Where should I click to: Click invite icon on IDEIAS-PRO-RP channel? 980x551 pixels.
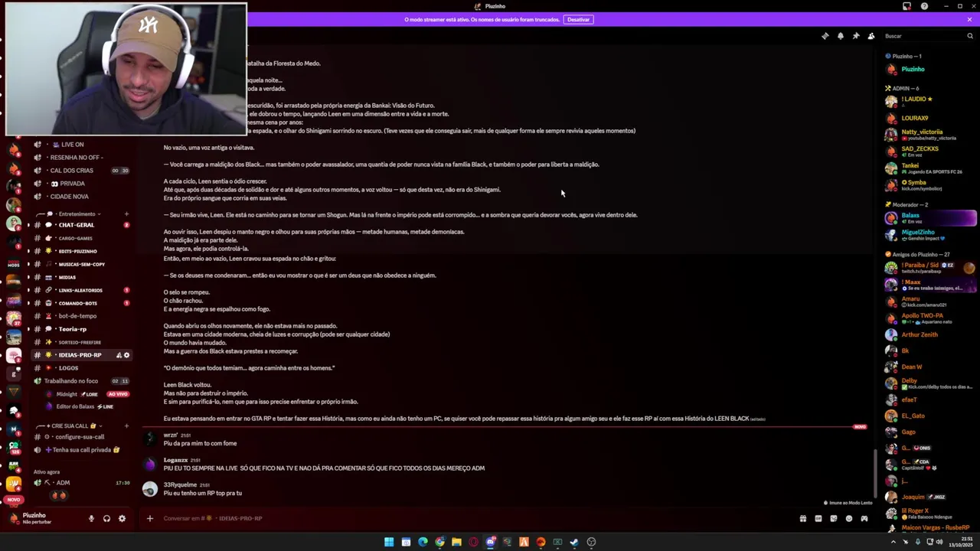coord(119,355)
